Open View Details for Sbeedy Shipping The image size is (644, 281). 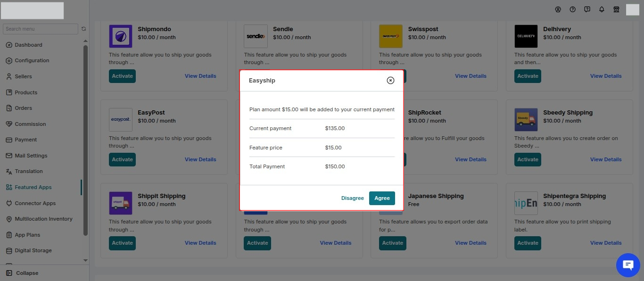click(606, 159)
